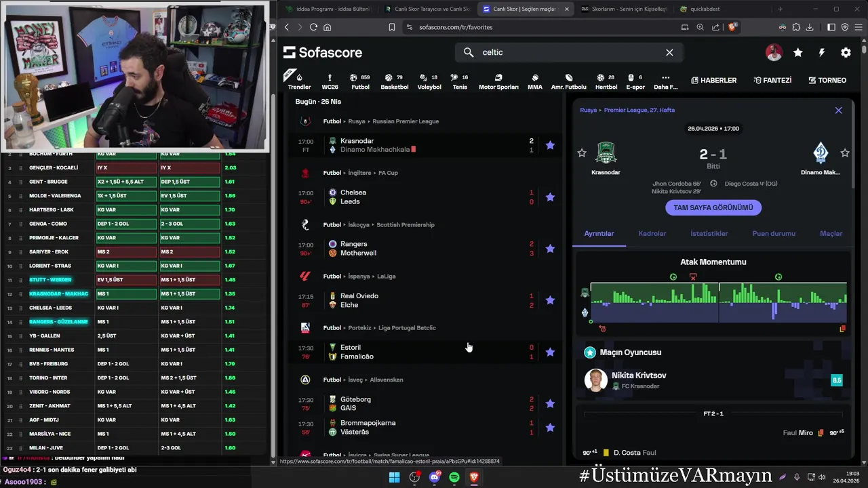Open the MMA sport category

coord(535,81)
